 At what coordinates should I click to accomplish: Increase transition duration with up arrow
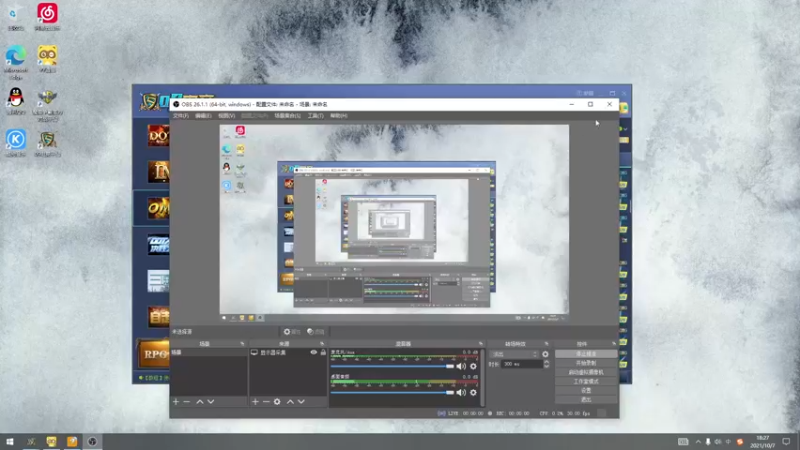(x=546, y=362)
